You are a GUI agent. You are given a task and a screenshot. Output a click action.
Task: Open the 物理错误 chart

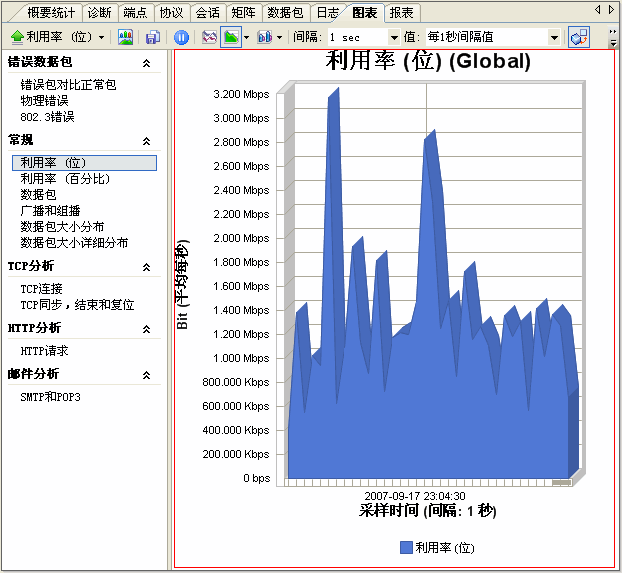[x=44, y=101]
